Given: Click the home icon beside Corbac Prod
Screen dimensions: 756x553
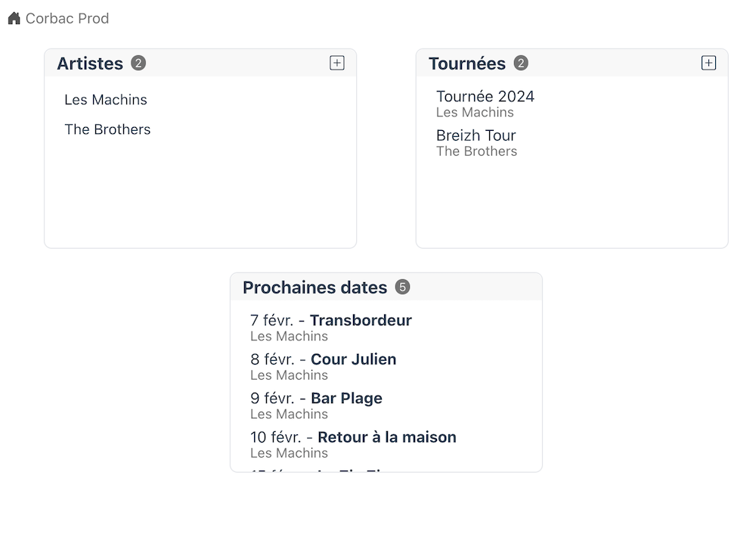Looking at the screenshot, I should click(14, 18).
